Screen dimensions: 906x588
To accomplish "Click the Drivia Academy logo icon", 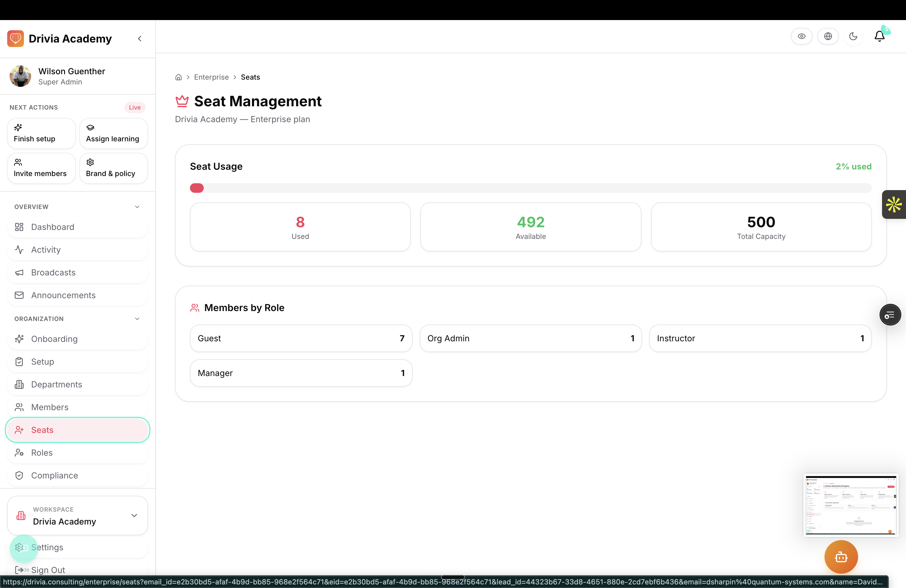I will coord(15,38).
